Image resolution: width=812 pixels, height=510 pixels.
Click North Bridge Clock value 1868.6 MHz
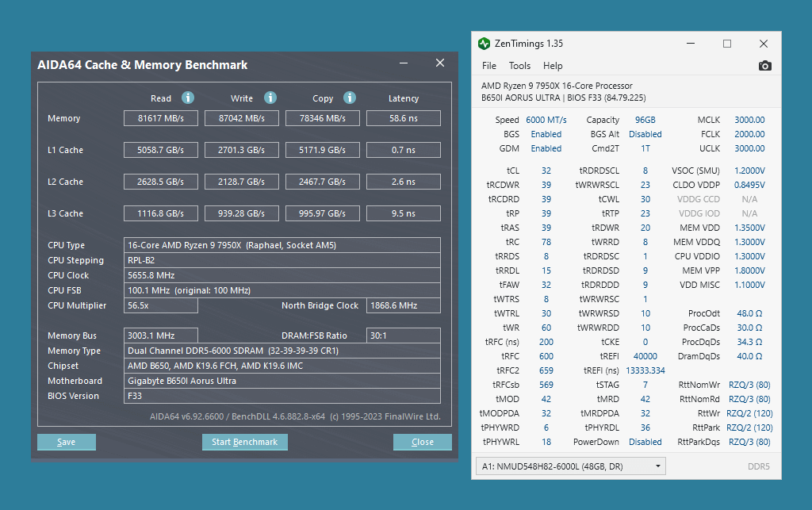(404, 305)
